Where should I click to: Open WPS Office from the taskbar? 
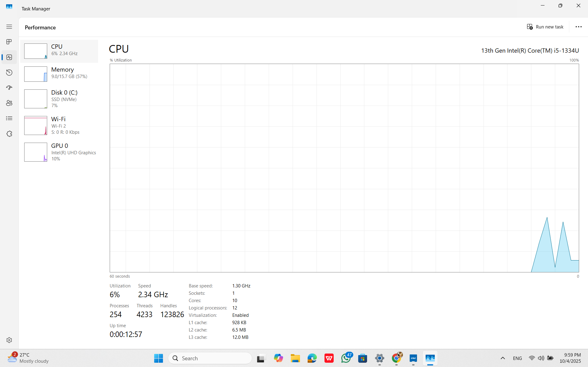coord(329,358)
